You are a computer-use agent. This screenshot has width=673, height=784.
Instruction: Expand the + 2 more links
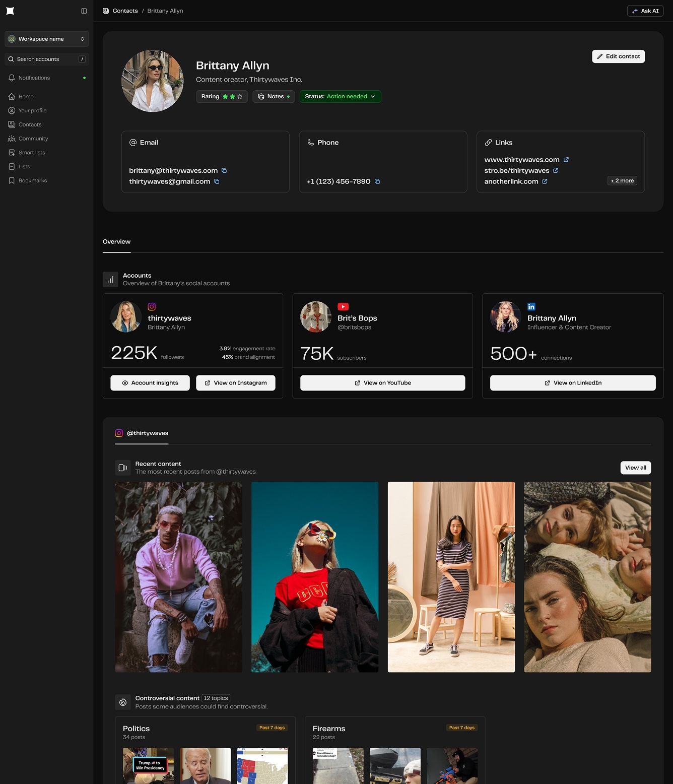pyautogui.click(x=622, y=181)
